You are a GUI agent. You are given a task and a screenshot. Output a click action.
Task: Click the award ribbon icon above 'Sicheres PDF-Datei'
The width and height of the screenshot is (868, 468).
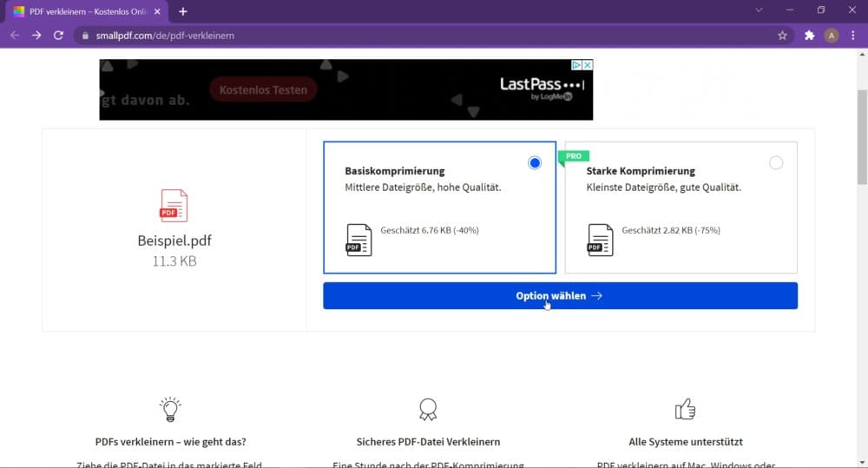pyautogui.click(x=428, y=409)
